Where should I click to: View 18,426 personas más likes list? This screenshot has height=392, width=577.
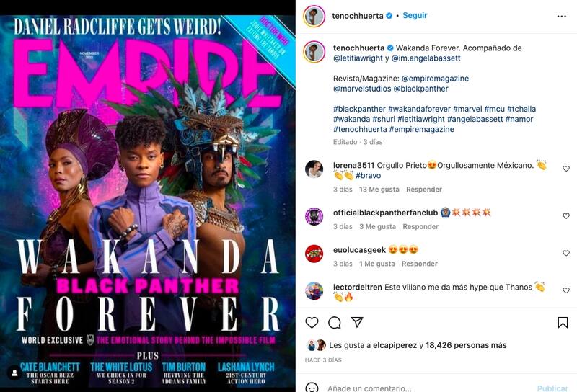pos(466,345)
